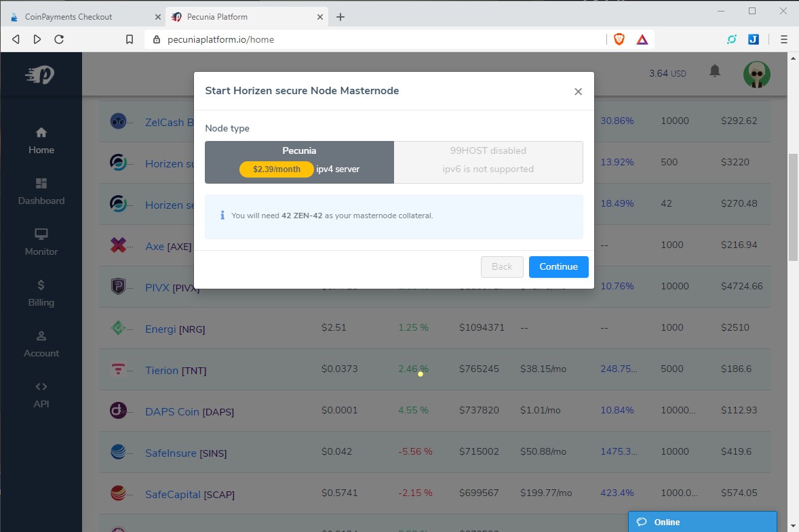This screenshot has width=799, height=532.
Task: Click the blue J extension icon
Action: pyautogui.click(x=754, y=39)
